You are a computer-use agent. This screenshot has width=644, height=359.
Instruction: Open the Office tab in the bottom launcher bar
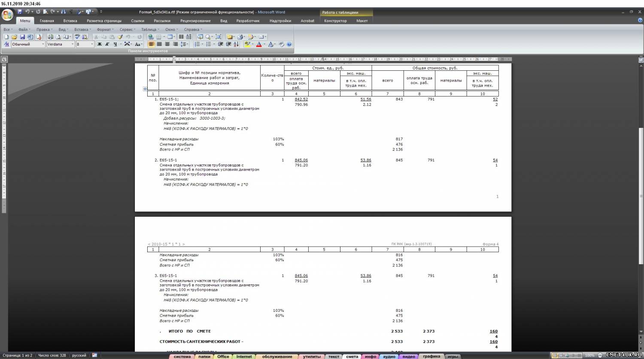(223, 356)
